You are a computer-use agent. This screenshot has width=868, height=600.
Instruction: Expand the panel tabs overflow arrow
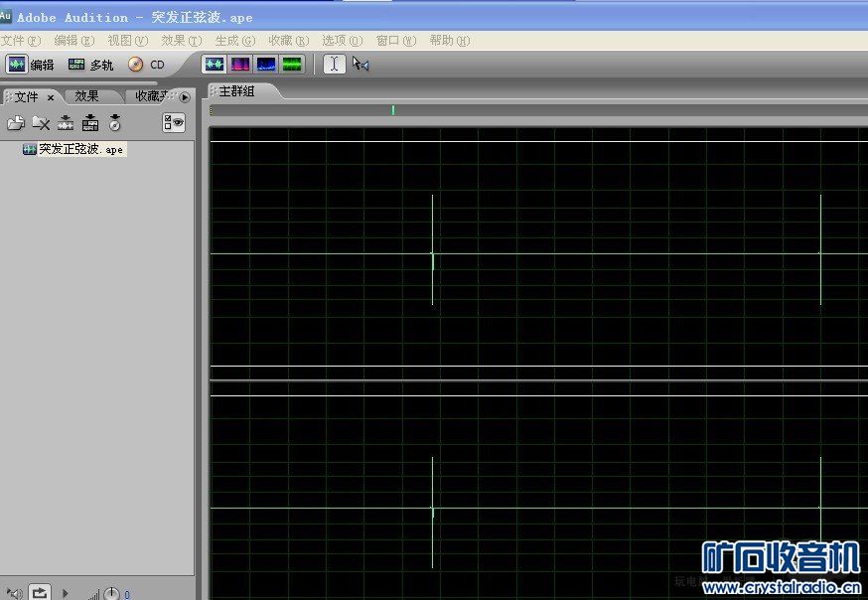185,97
